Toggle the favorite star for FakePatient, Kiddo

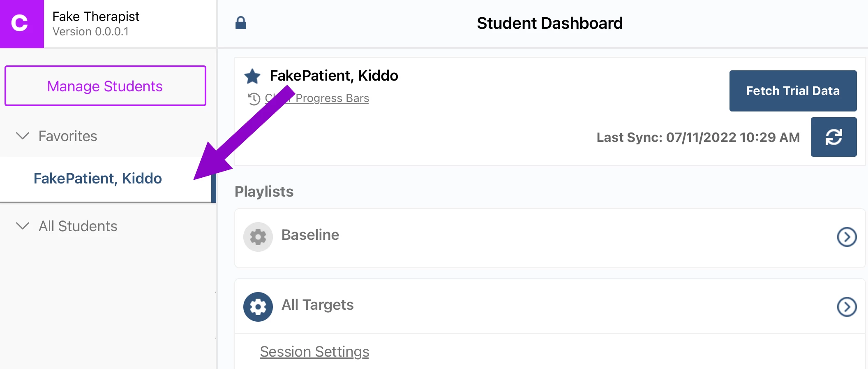click(x=252, y=76)
